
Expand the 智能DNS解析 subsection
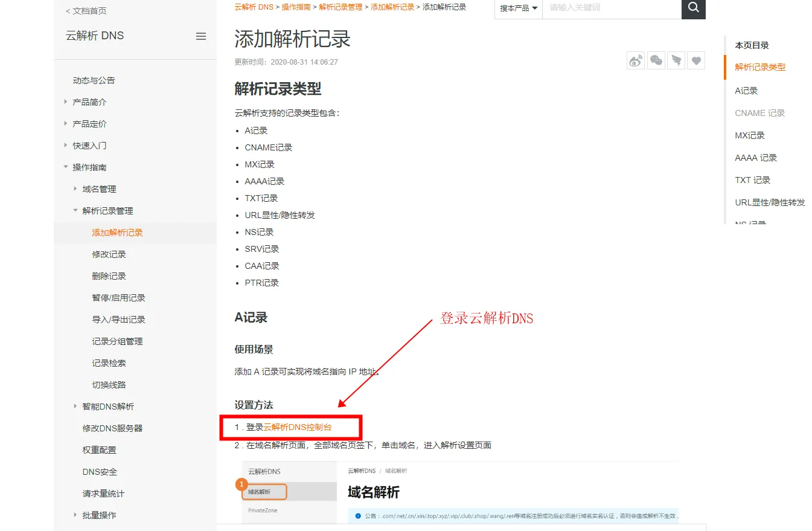tap(108, 407)
